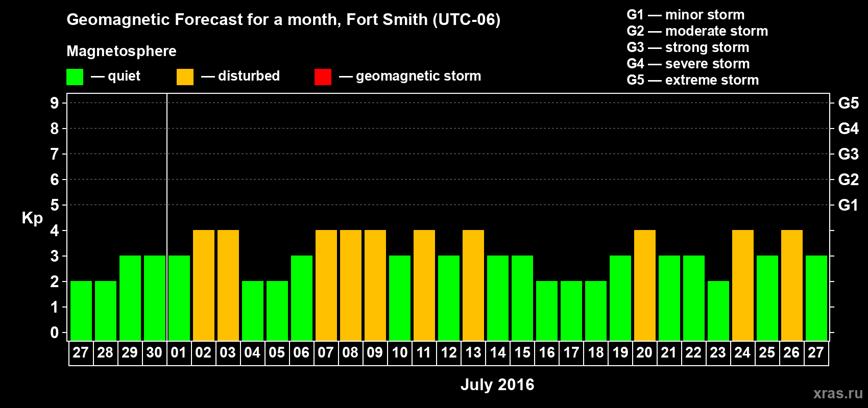The width and height of the screenshot is (868, 408).
Task: Click date label 18 on the axis
Action: (595, 353)
